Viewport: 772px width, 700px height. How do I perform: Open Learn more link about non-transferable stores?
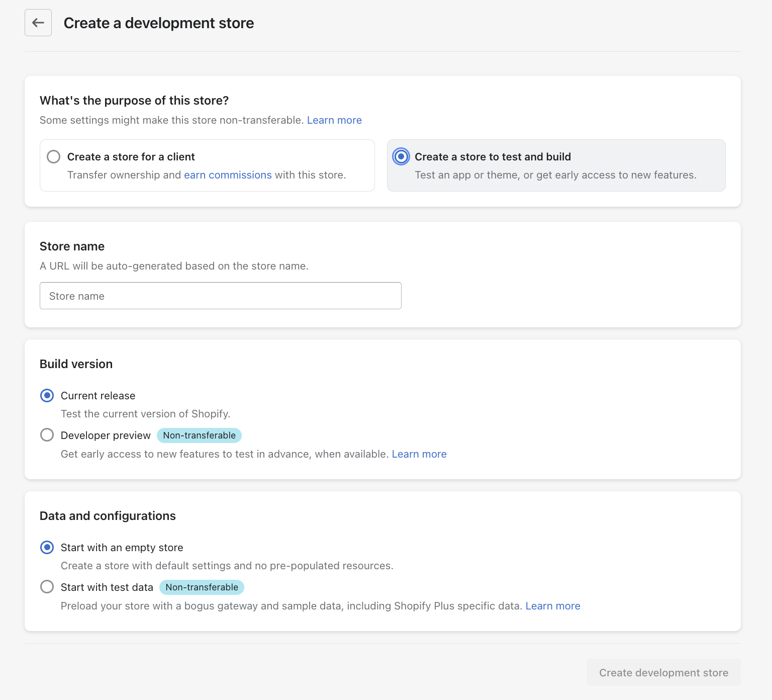[334, 120]
